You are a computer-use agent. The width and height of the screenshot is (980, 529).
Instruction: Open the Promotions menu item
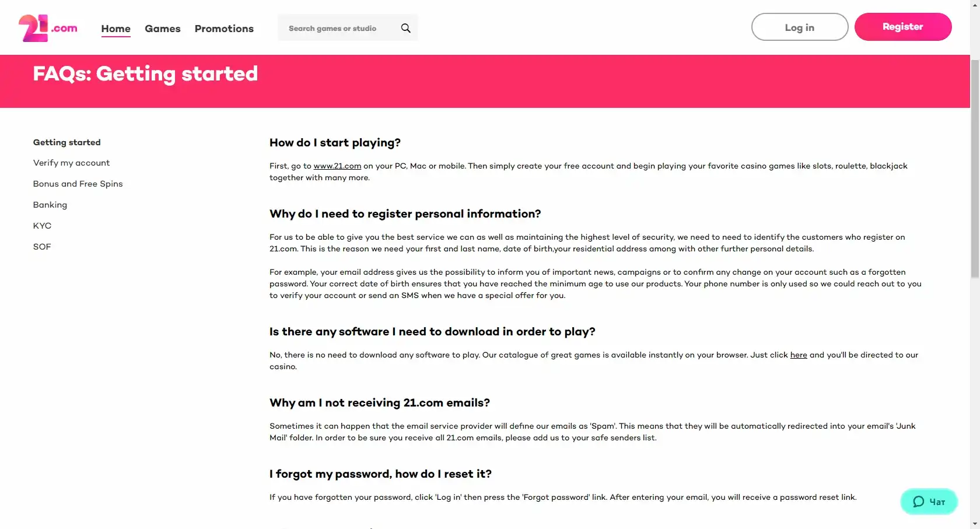pyautogui.click(x=224, y=29)
